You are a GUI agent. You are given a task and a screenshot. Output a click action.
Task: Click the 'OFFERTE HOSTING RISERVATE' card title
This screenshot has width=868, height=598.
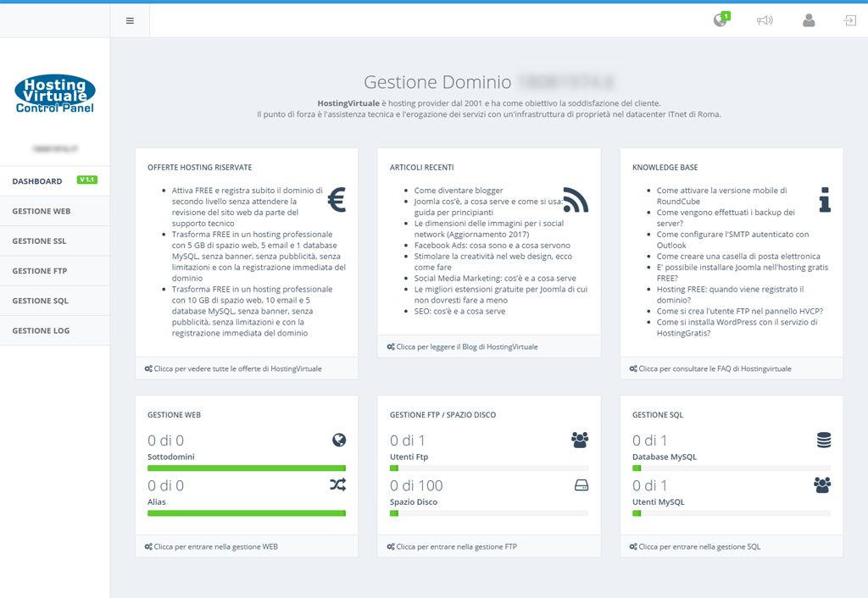click(199, 167)
